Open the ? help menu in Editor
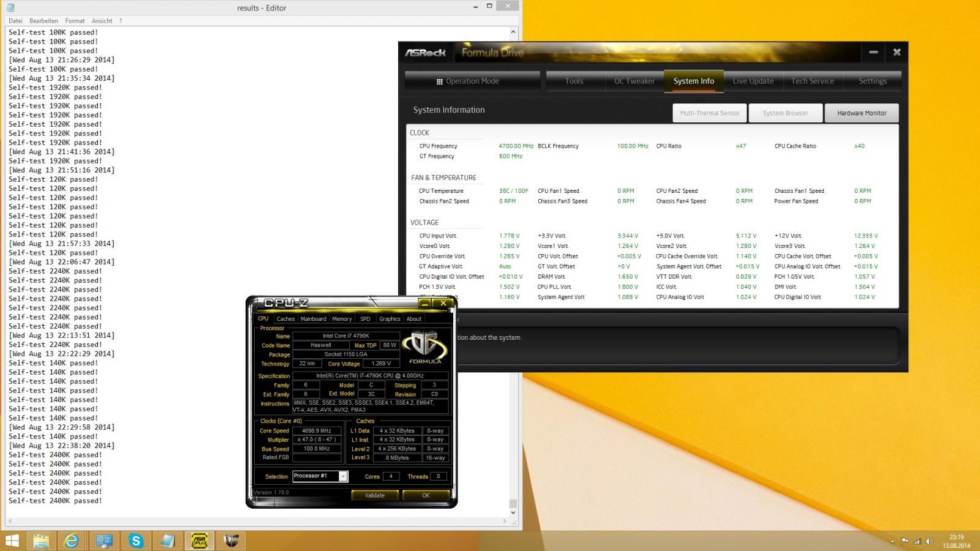Screen dimensions: 980x551 (121, 21)
